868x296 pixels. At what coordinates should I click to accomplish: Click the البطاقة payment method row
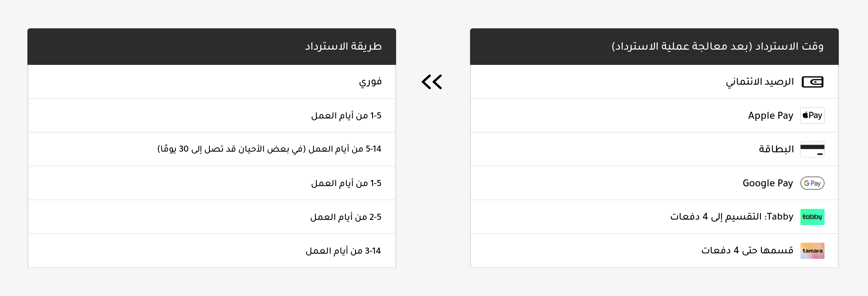(654, 149)
